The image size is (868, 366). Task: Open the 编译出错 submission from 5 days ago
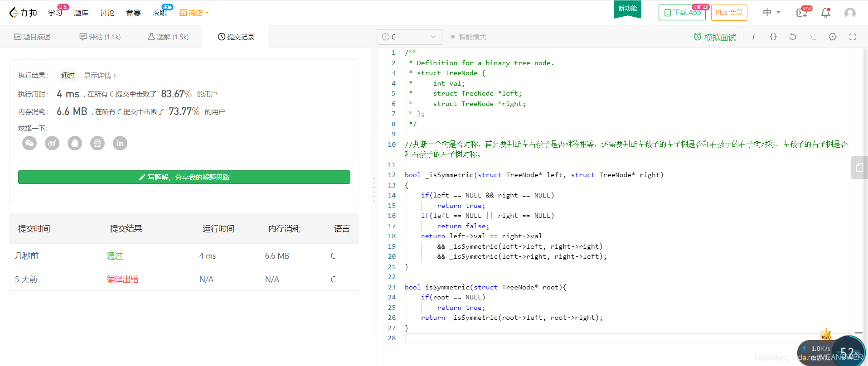122,279
